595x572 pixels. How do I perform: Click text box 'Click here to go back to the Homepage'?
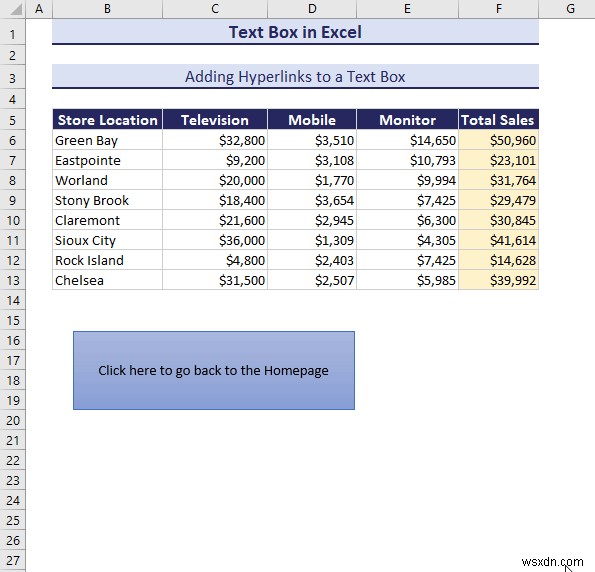point(214,370)
